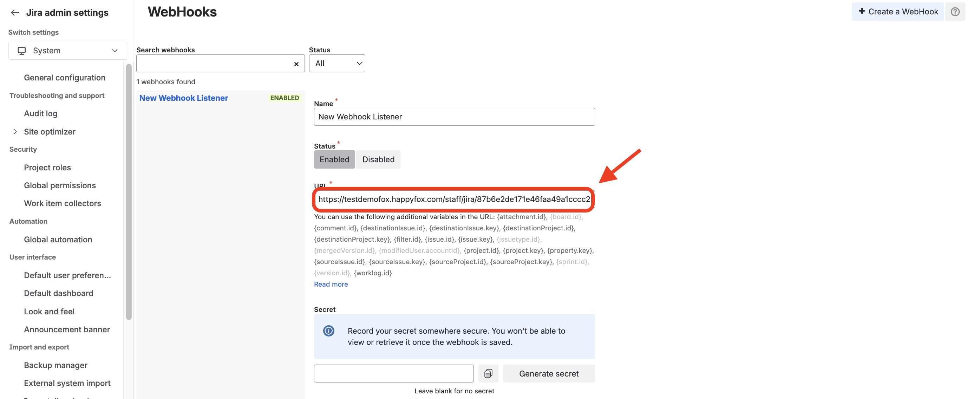Open the Read more link
This screenshot has height=399, width=980.
pos(331,284)
